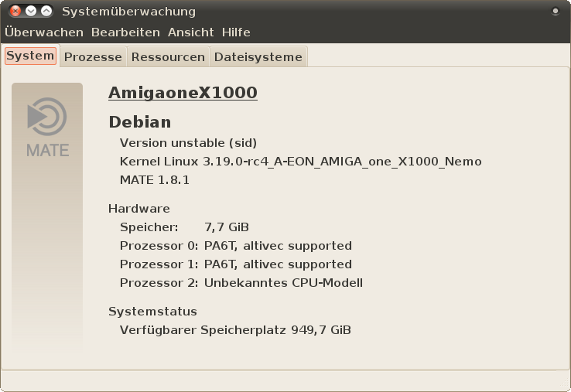Click the Debian distribution heading
The image size is (571, 392).
140,122
